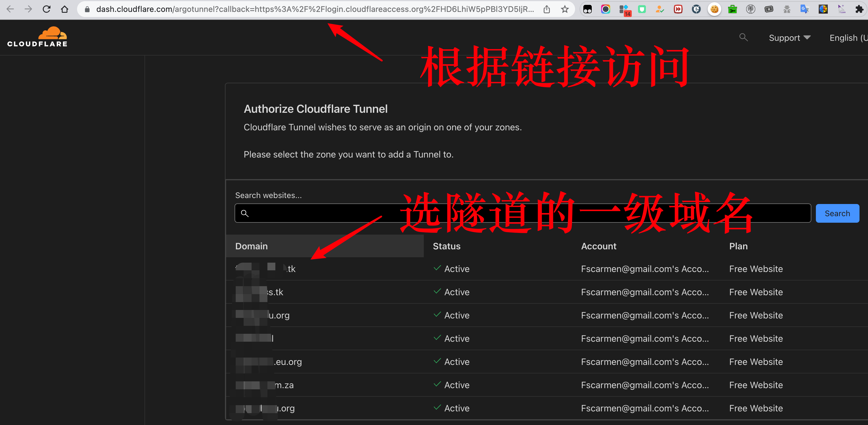This screenshot has height=425, width=868.
Task: Open the cookie editor extension
Action: pyautogui.click(x=714, y=9)
